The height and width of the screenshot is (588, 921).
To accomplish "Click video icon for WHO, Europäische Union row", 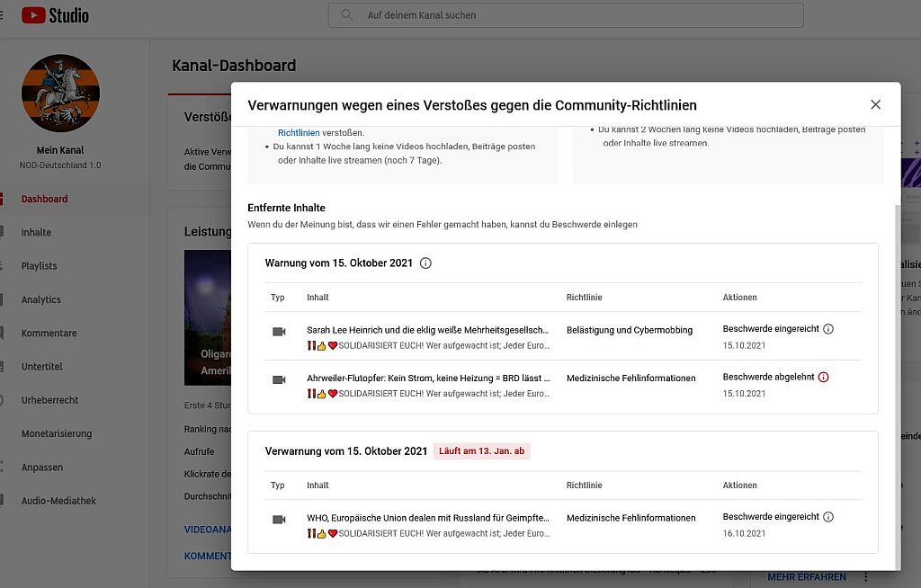I will click(x=279, y=520).
